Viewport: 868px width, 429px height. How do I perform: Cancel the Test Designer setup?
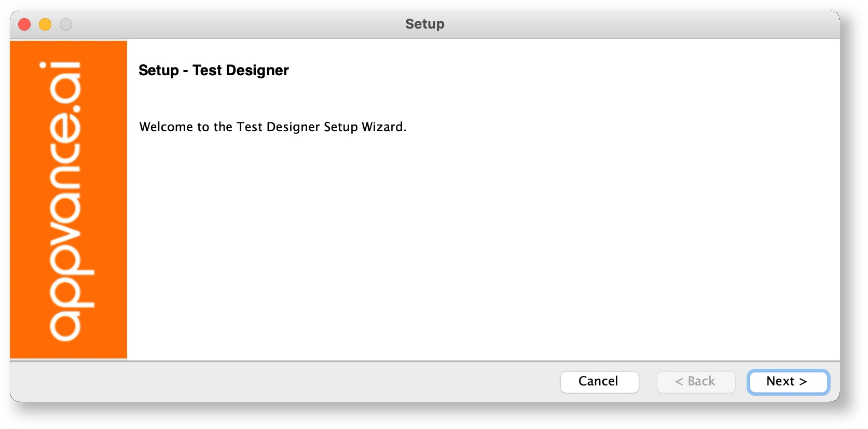pos(599,382)
